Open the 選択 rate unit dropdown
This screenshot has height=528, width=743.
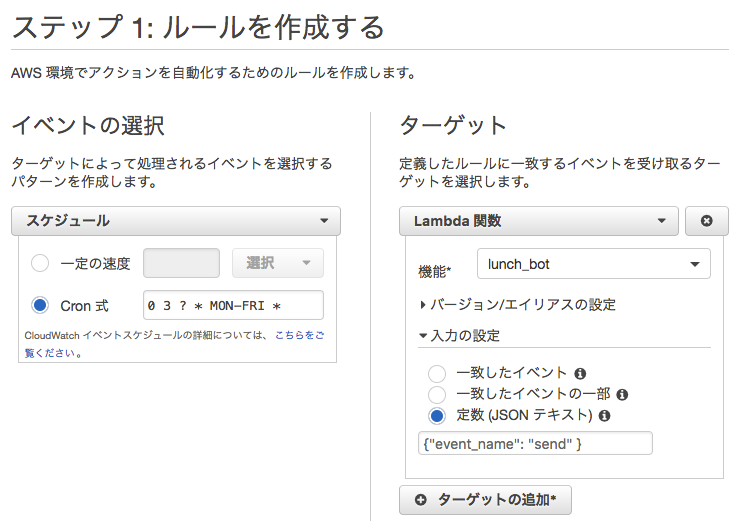(x=277, y=263)
